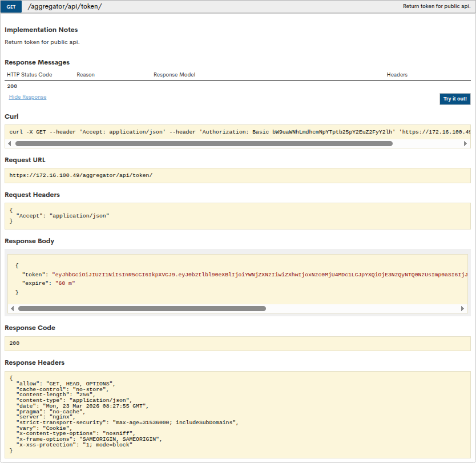This screenshot has width=476, height=463.
Task: Click the Response Body horizontal scrollbar thumb
Action: point(142,308)
